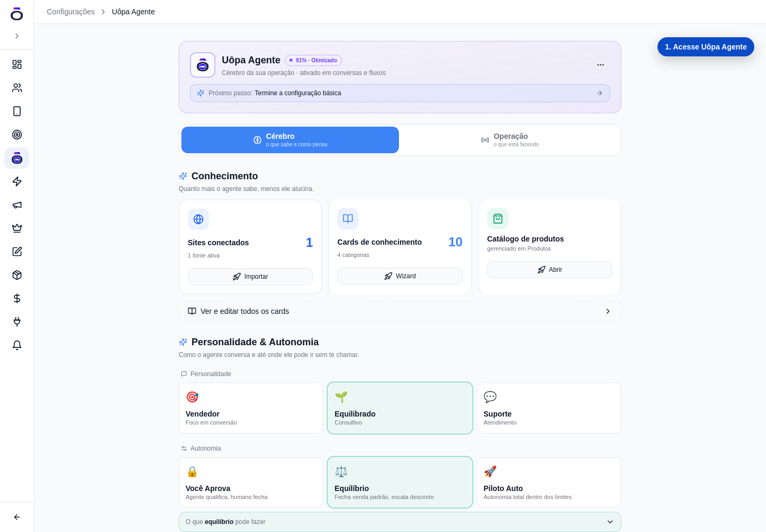Viewport: 766px width, 532px height.
Task: Select Piloto Auto autonomy level
Action: (549, 483)
